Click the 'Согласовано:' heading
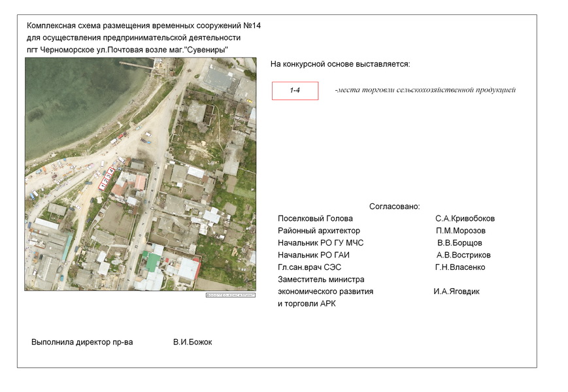568x392 pixels. pyautogui.click(x=394, y=206)
